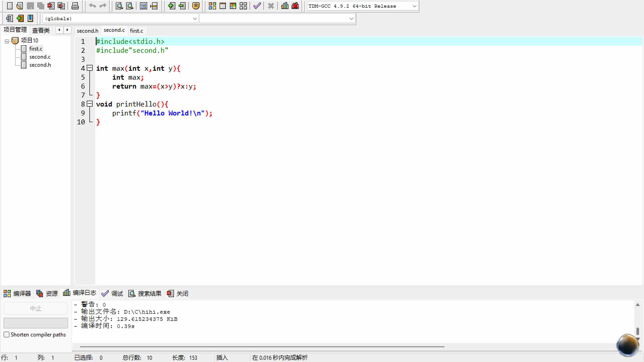Collapse the 项目10 project tree node

[x=7, y=41]
